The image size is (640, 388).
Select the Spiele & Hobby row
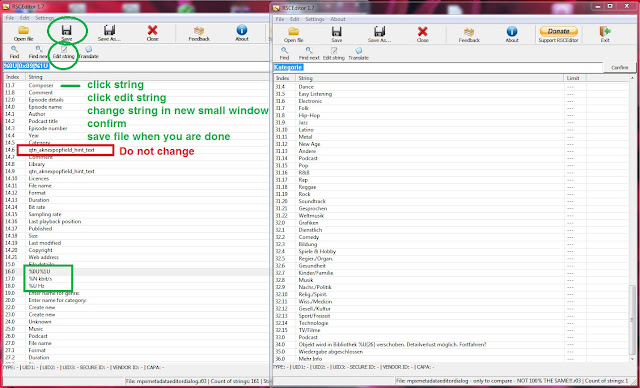(451, 251)
